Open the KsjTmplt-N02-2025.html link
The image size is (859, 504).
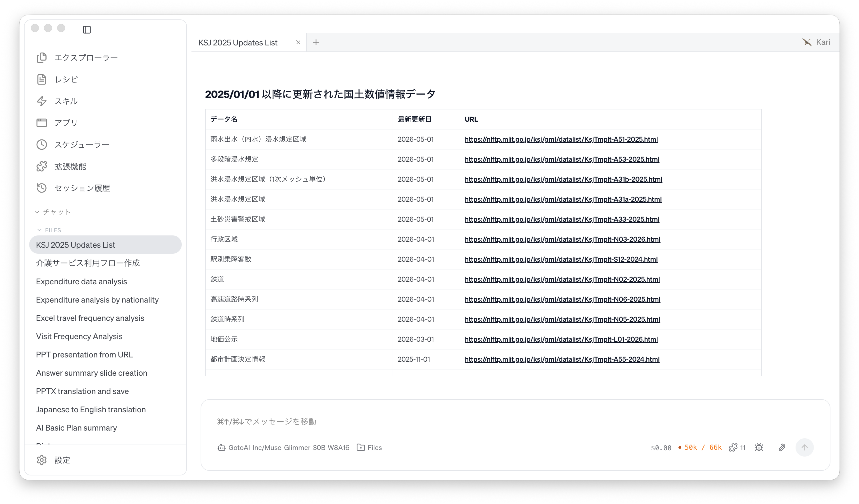562,279
